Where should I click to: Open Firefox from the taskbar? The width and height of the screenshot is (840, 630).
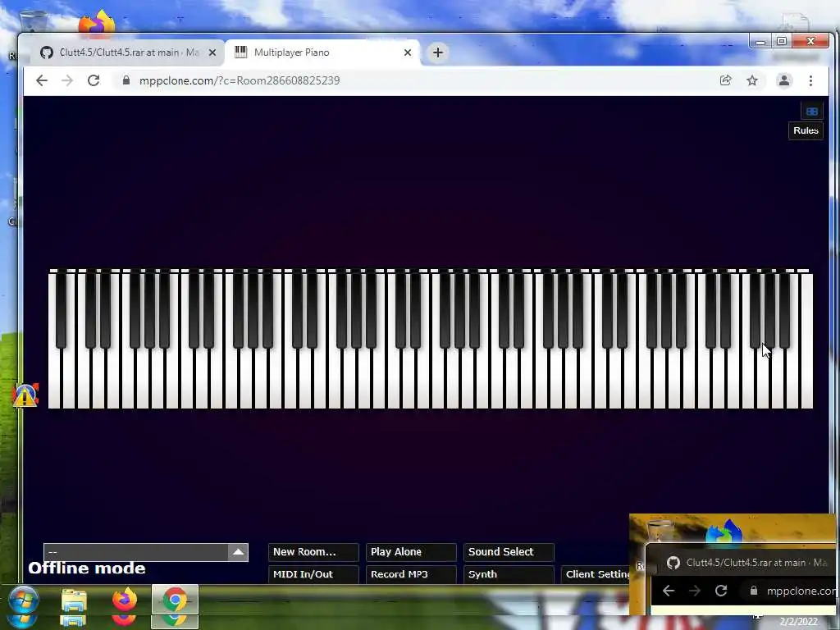(125, 600)
